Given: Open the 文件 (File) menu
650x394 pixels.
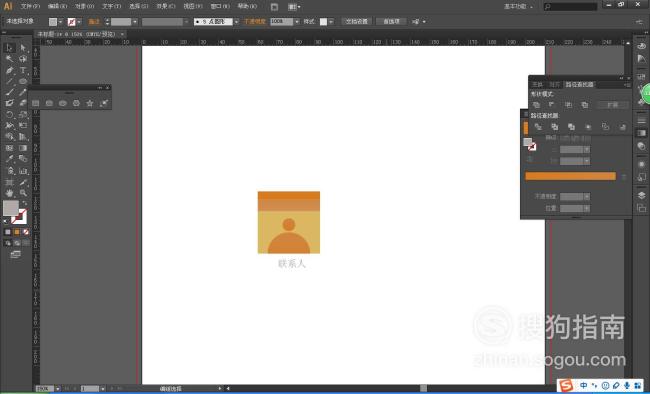Looking at the screenshot, I should click(x=30, y=6).
